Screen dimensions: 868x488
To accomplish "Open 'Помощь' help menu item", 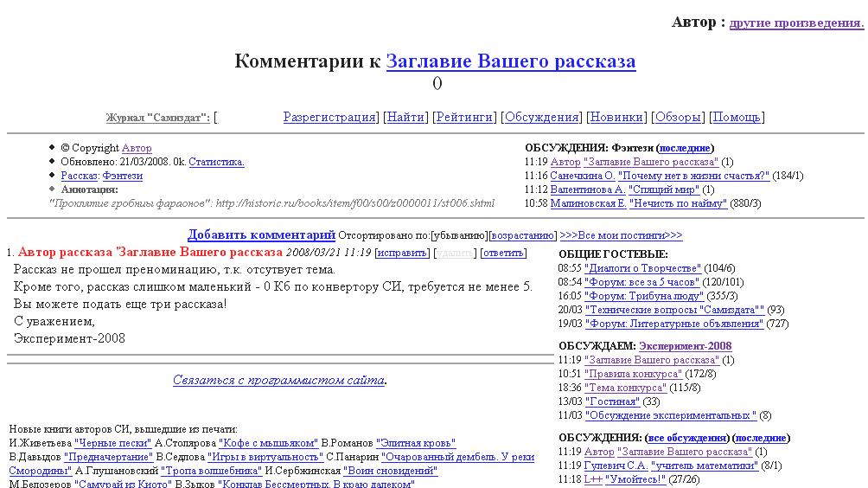I will tap(735, 118).
